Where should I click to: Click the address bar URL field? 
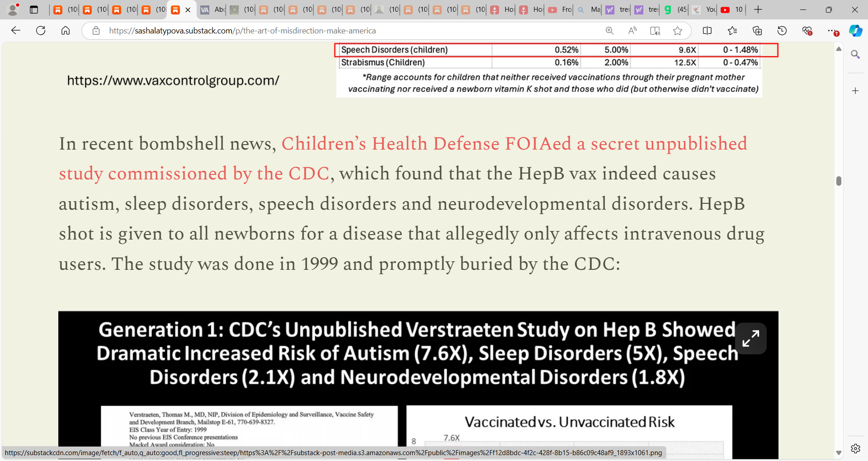pos(353,31)
